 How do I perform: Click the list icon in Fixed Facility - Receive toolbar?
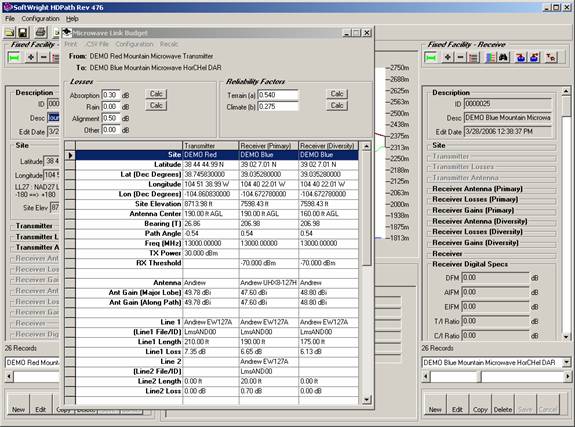[473, 57]
